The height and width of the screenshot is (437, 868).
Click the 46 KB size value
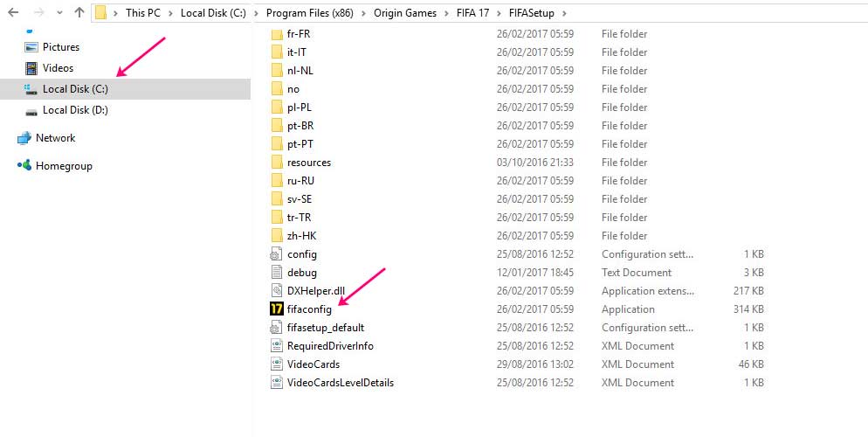pos(751,364)
